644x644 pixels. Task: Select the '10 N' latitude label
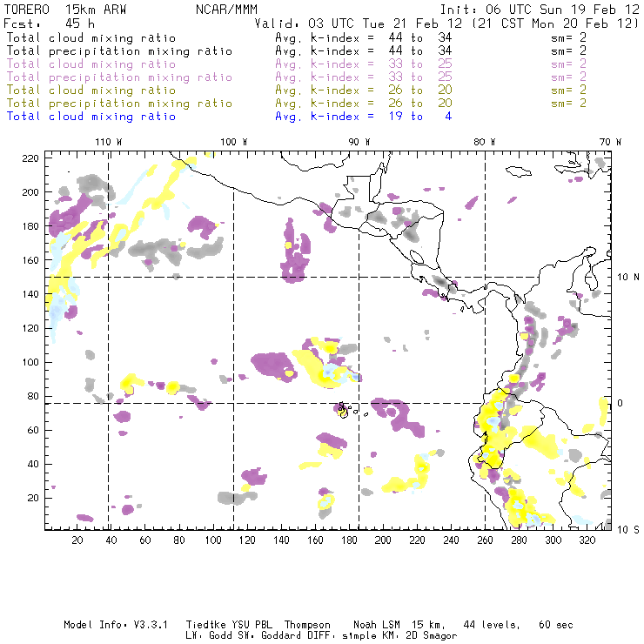tap(628, 278)
